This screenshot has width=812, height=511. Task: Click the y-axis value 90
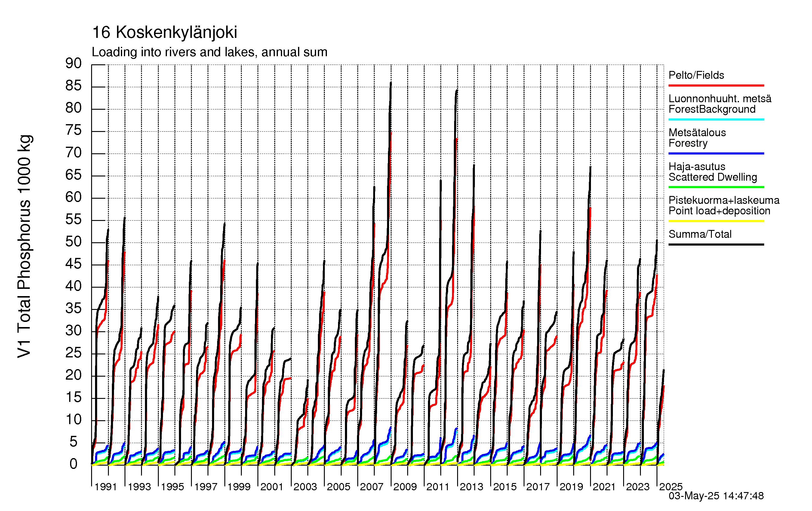click(x=73, y=63)
